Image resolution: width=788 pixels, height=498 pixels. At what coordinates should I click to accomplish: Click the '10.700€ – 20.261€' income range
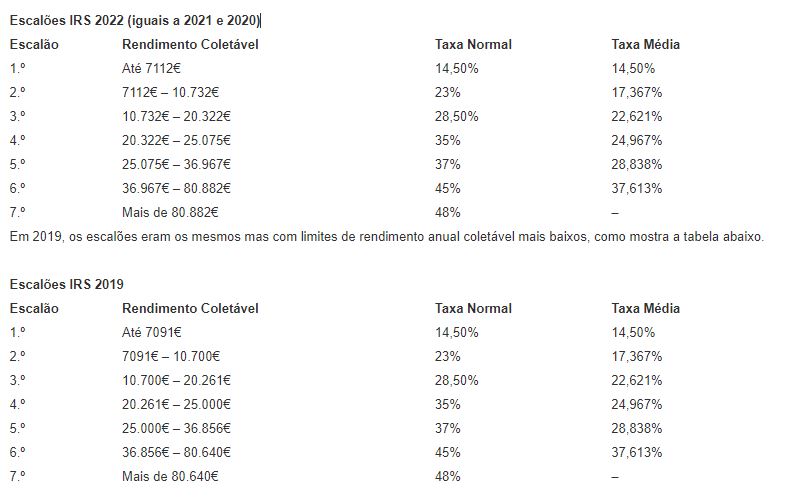point(176,380)
